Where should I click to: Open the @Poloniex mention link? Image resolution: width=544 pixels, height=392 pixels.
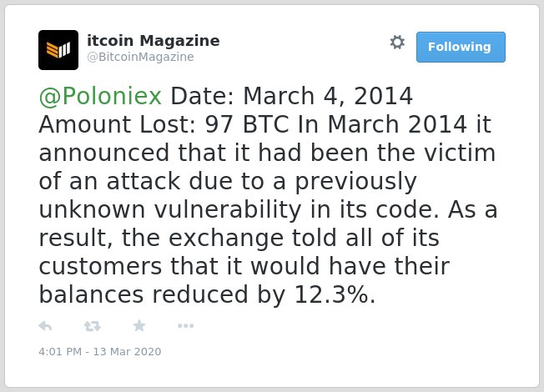100,96
